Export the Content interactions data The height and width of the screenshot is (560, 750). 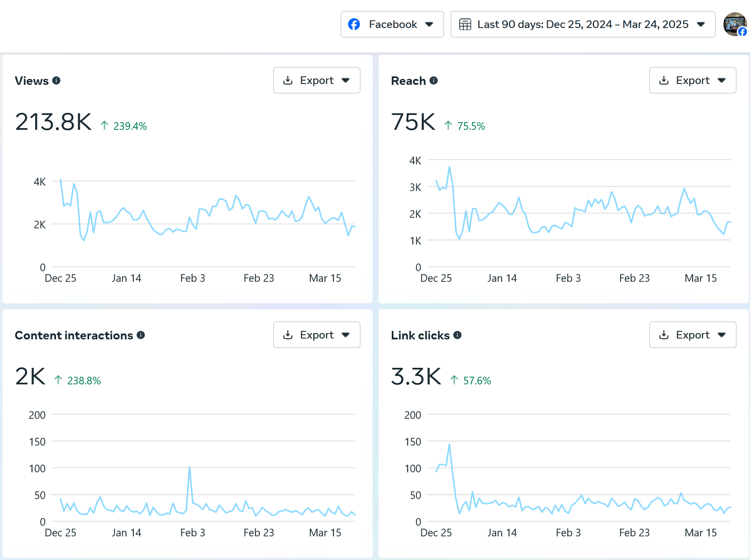click(317, 335)
